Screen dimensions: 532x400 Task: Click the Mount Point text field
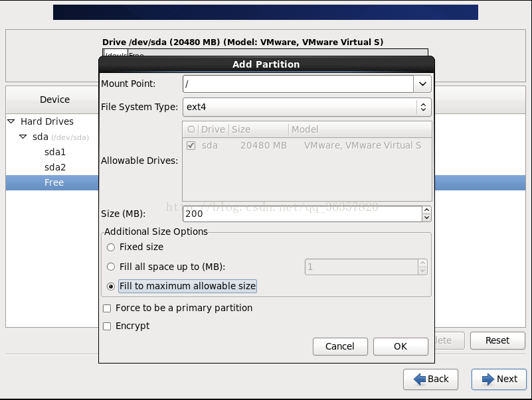click(298, 84)
